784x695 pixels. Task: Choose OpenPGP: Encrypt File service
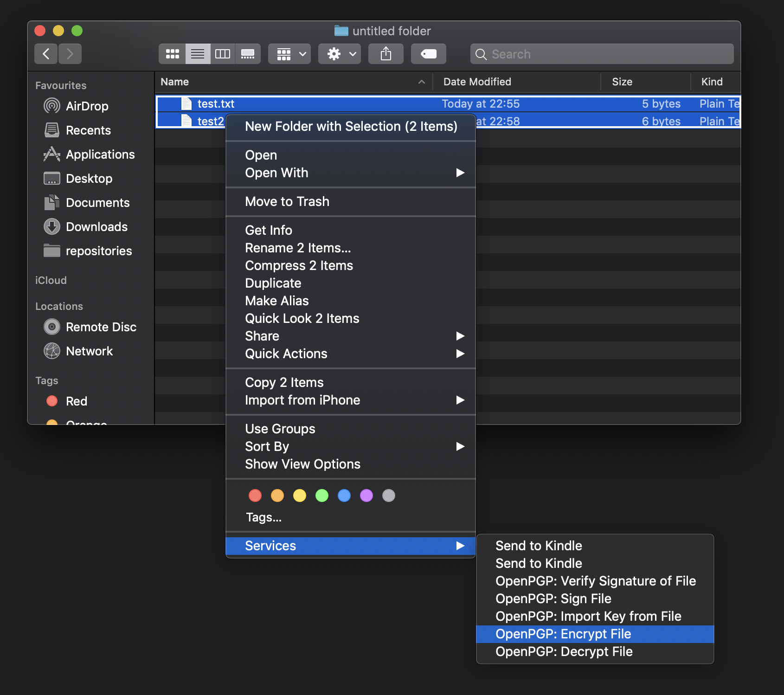563,634
